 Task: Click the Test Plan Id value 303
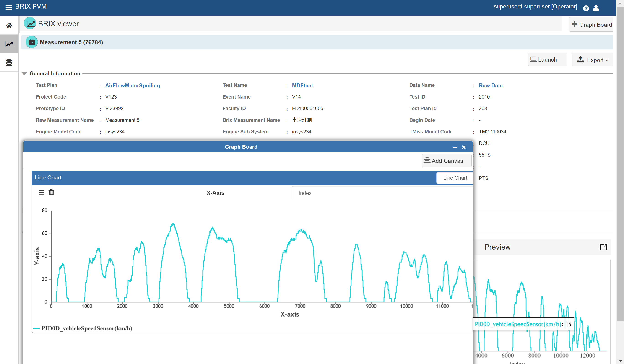[483, 109]
